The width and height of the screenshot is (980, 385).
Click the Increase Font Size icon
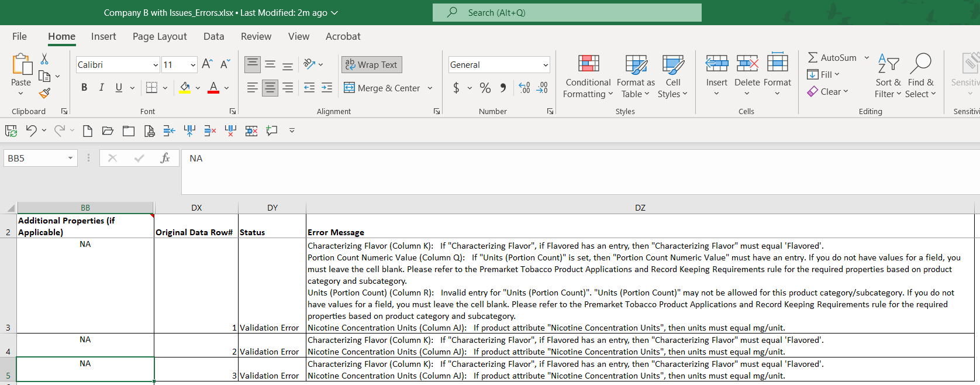click(x=207, y=64)
